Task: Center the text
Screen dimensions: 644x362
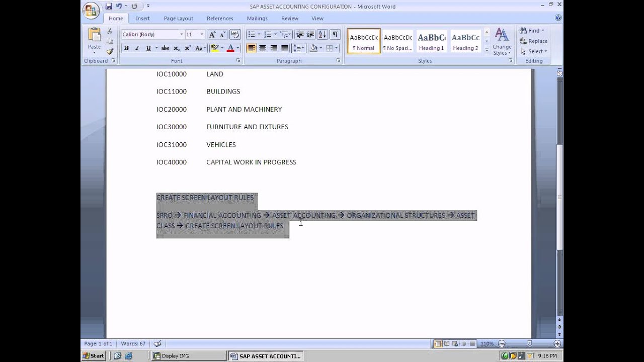Action: click(x=262, y=48)
